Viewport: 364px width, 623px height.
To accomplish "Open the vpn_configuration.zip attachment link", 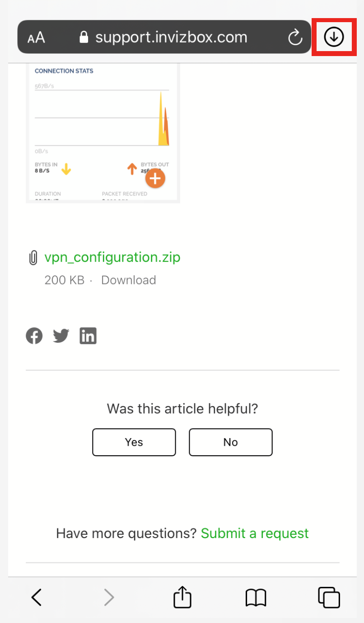I will click(x=112, y=257).
